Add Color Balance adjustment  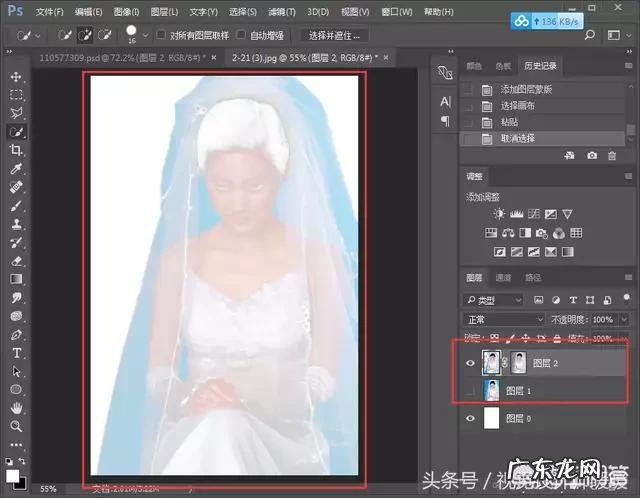pos(508,233)
